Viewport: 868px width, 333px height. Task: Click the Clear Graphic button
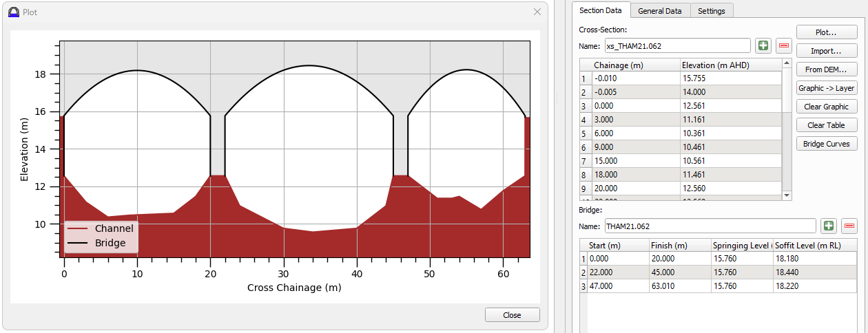pos(826,107)
